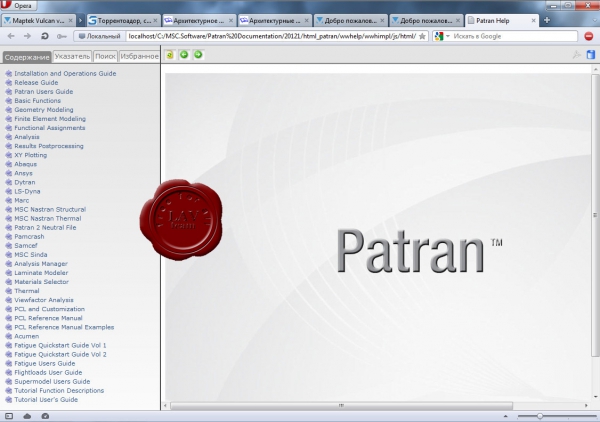The height and width of the screenshot is (422, 600).
Task: Open Finite Element Modeling topic
Action: coord(50,119)
